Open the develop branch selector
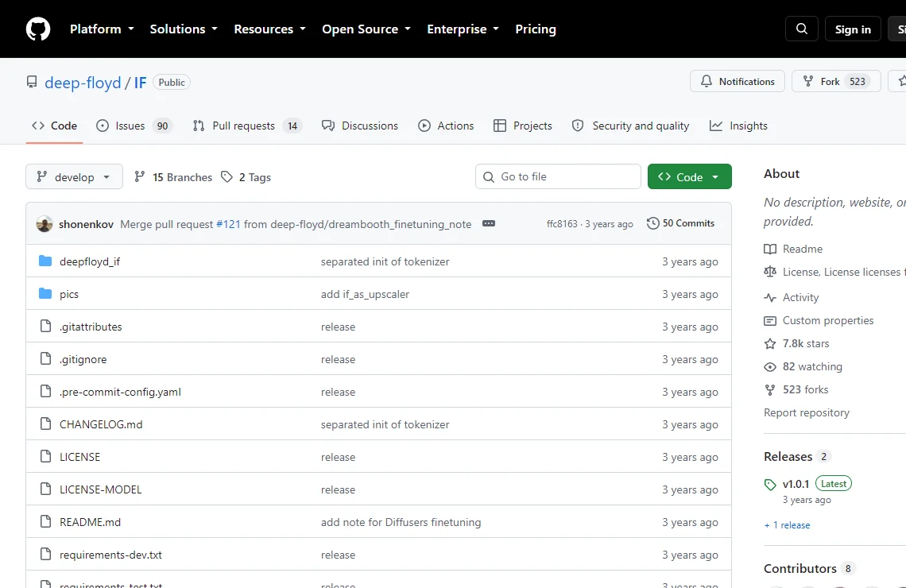The image size is (906, 588). pos(74,176)
